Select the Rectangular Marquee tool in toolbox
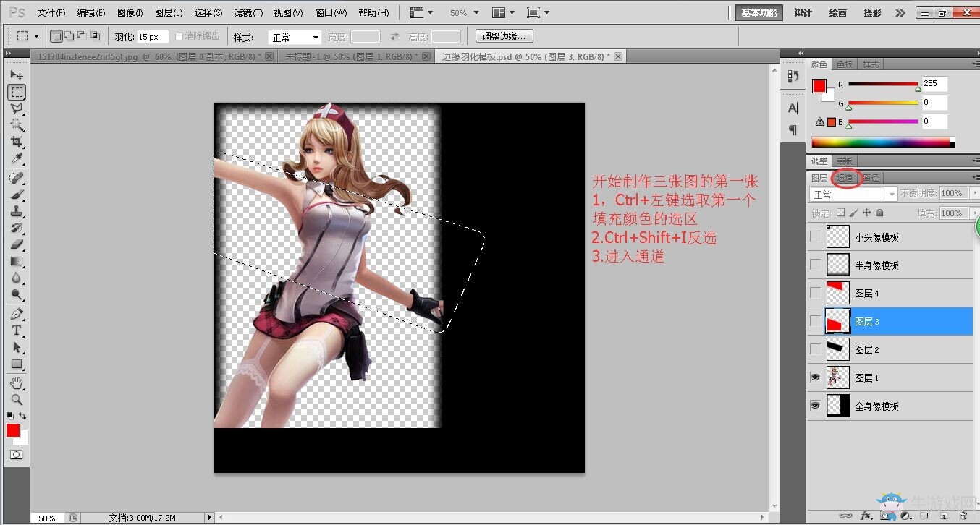Viewport: 980px width, 525px height. [17, 92]
